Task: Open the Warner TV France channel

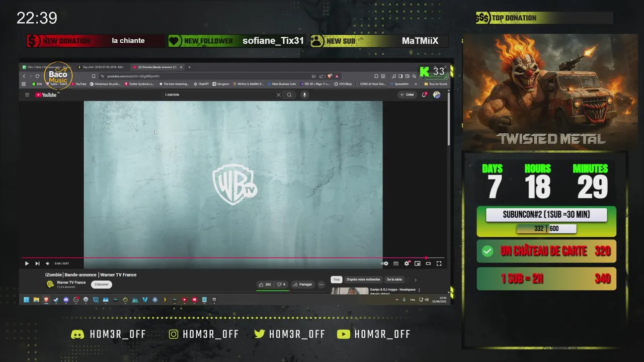Action: point(71,283)
